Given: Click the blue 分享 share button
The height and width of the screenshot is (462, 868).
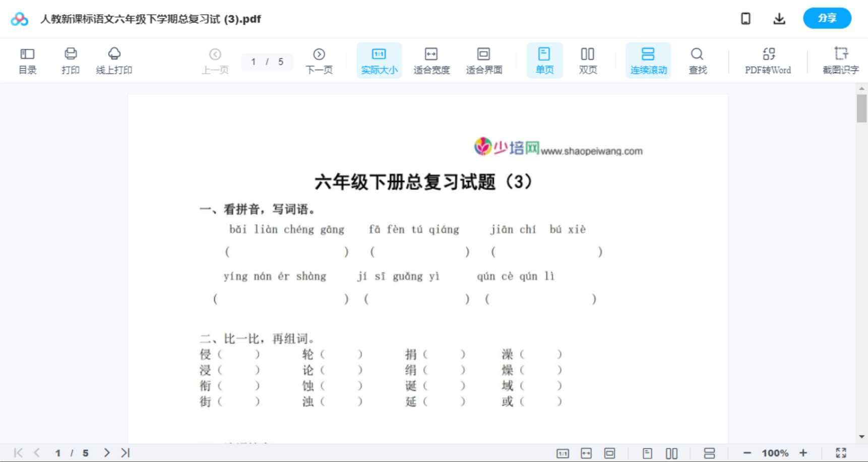Looking at the screenshot, I should point(827,18).
